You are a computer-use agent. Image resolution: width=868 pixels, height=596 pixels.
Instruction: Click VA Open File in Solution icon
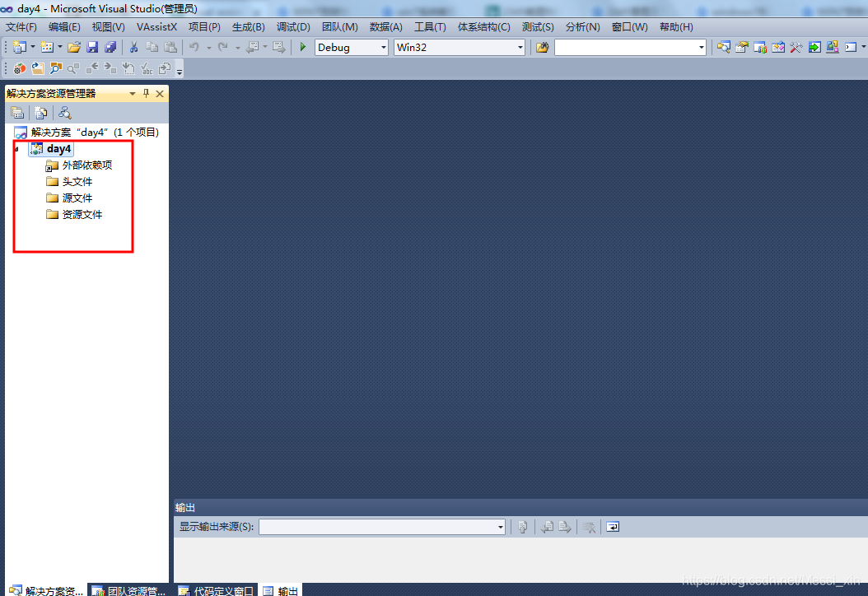click(38, 68)
